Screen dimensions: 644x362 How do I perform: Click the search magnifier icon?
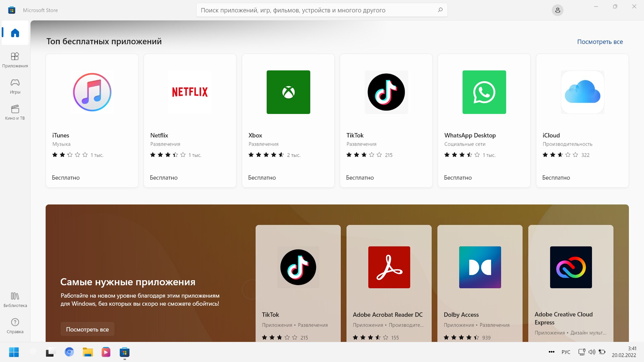click(x=440, y=10)
